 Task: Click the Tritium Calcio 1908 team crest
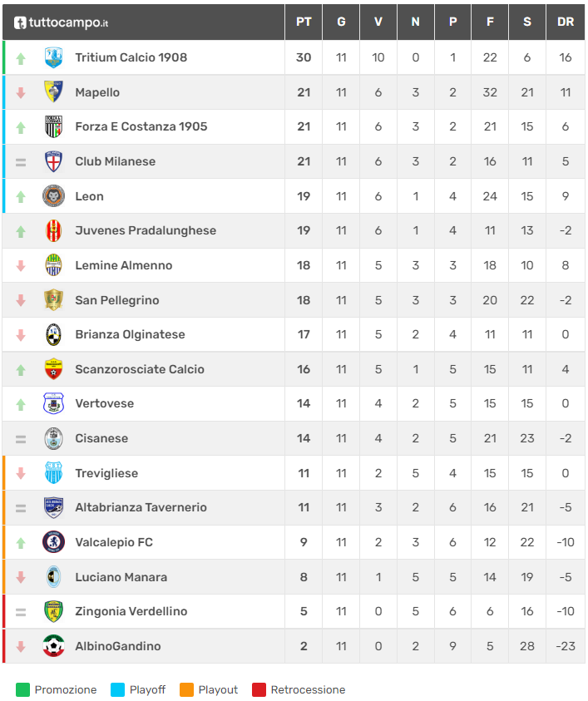click(x=53, y=57)
